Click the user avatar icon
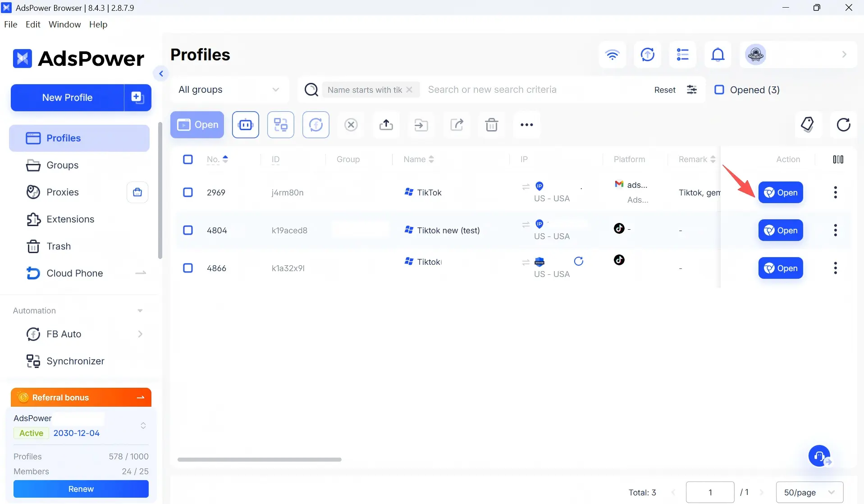The image size is (864, 504). coord(756,54)
